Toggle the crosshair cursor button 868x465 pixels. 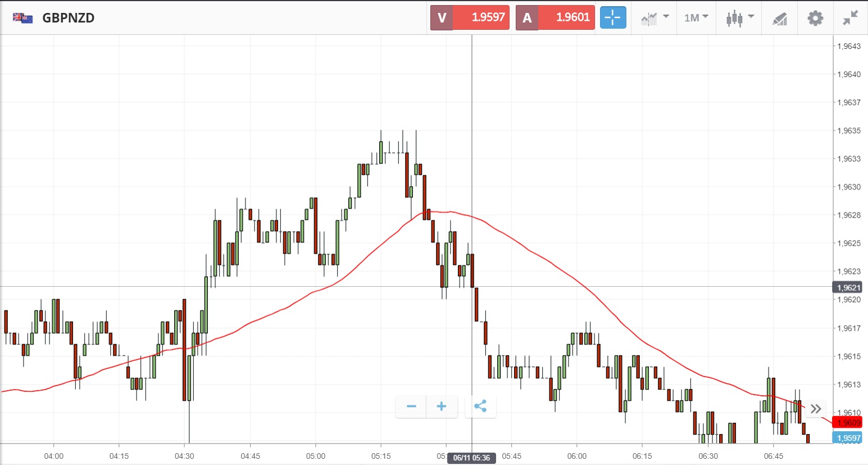point(612,17)
